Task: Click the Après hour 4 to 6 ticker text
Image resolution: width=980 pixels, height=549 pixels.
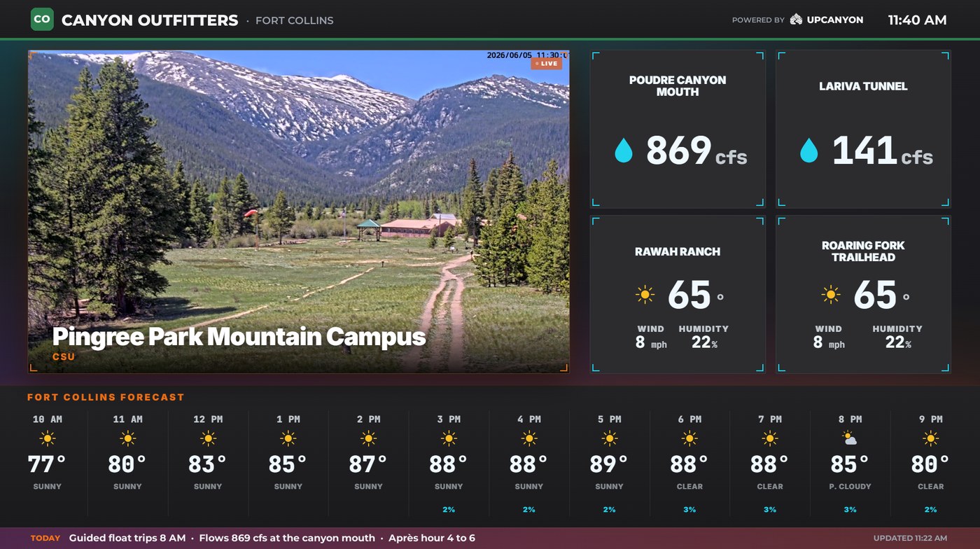Action: click(432, 538)
